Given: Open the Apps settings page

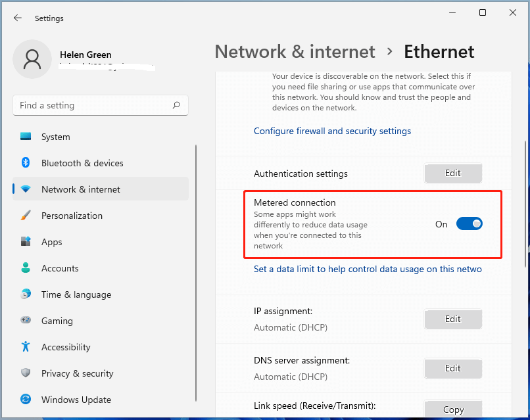Looking at the screenshot, I should (x=101, y=242).
